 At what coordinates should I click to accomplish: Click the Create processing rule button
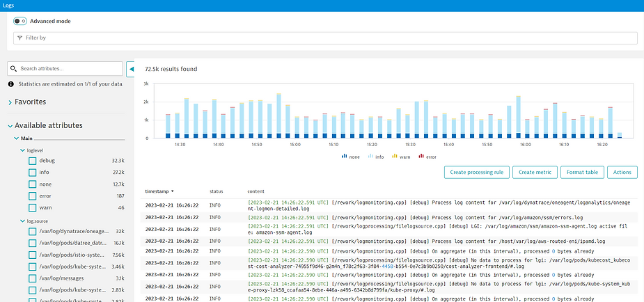point(477,173)
